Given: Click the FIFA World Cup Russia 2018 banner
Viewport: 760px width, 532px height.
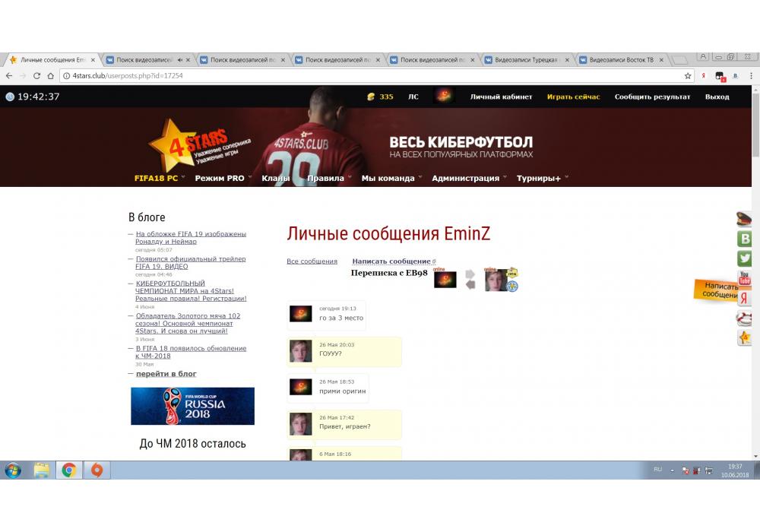Looking at the screenshot, I should (192, 406).
